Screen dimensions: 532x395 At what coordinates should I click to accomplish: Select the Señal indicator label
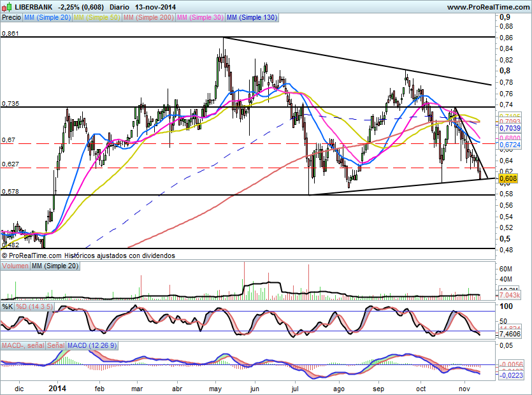tap(56, 345)
